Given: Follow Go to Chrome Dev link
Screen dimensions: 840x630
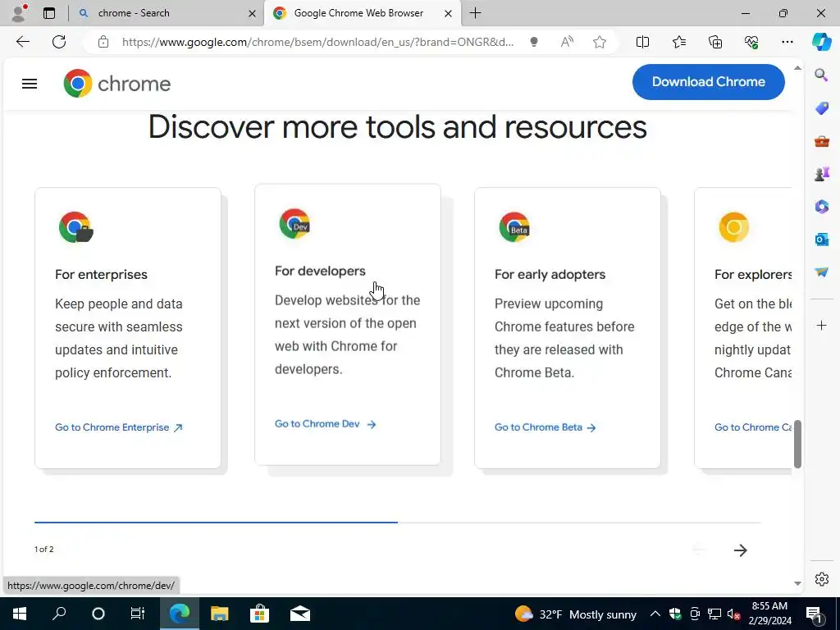Looking at the screenshot, I should tap(326, 424).
